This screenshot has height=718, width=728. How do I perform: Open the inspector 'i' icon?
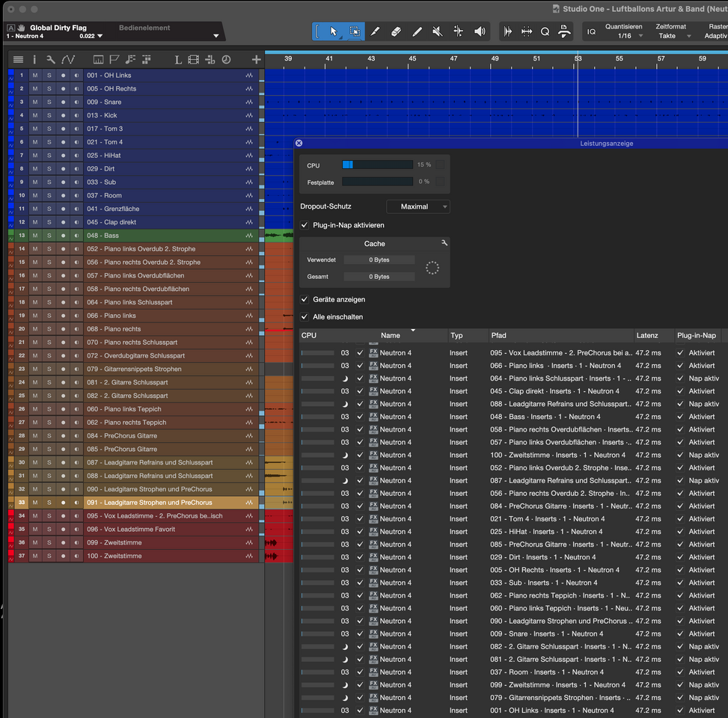[x=34, y=59]
